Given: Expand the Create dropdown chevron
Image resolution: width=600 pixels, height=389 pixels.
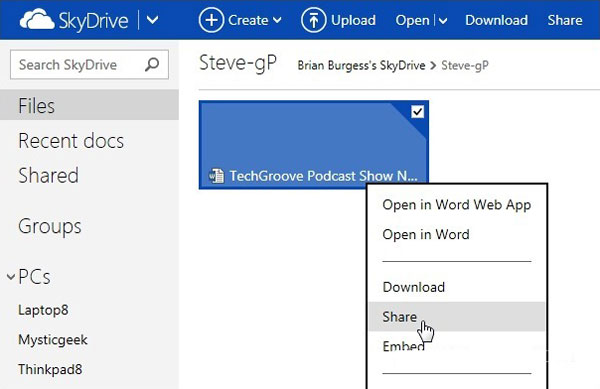Looking at the screenshot, I should tap(277, 20).
